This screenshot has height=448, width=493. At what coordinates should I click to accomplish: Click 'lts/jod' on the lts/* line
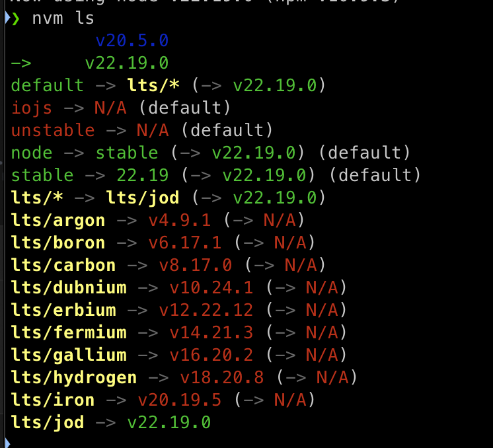(143, 198)
